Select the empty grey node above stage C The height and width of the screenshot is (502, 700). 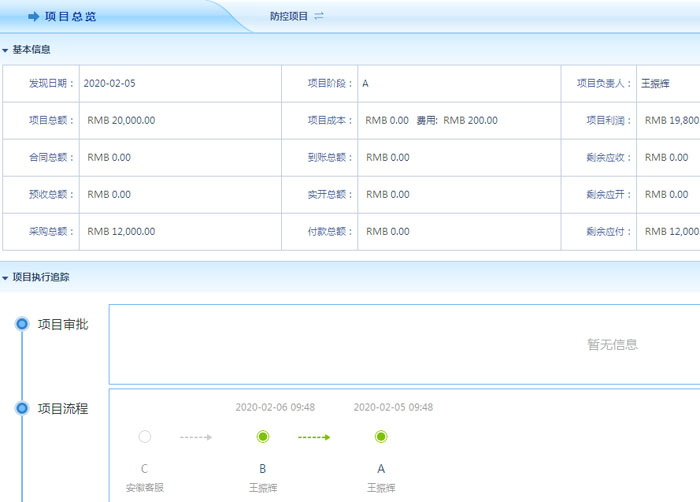pos(145,437)
